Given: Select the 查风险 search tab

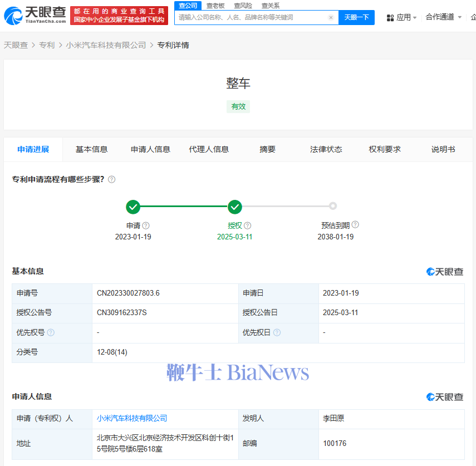Looking at the screenshot, I should [243, 6].
